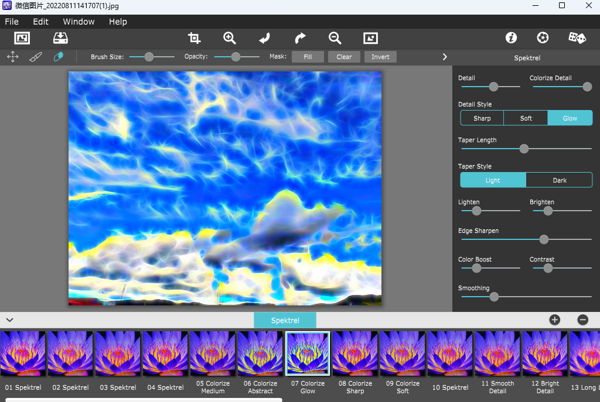Click the undo arrow icon
The width and height of the screenshot is (600, 402).
[265, 38]
